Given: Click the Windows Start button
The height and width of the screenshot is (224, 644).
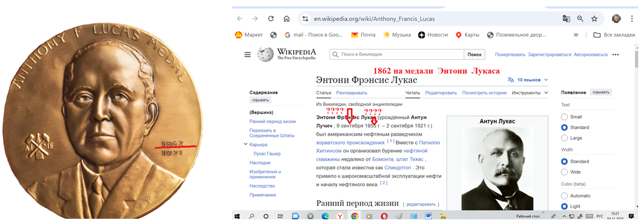Looking at the screenshot, I should (237, 216).
